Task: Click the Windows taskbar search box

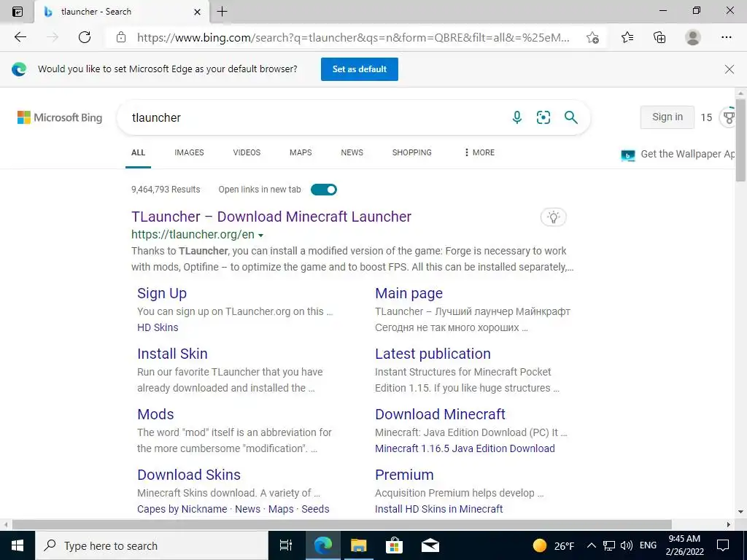Action: tap(152, 545)
